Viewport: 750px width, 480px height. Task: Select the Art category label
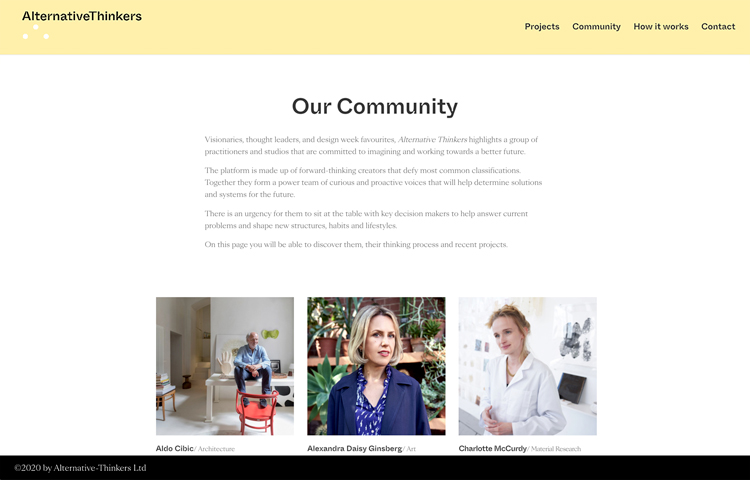411,449
